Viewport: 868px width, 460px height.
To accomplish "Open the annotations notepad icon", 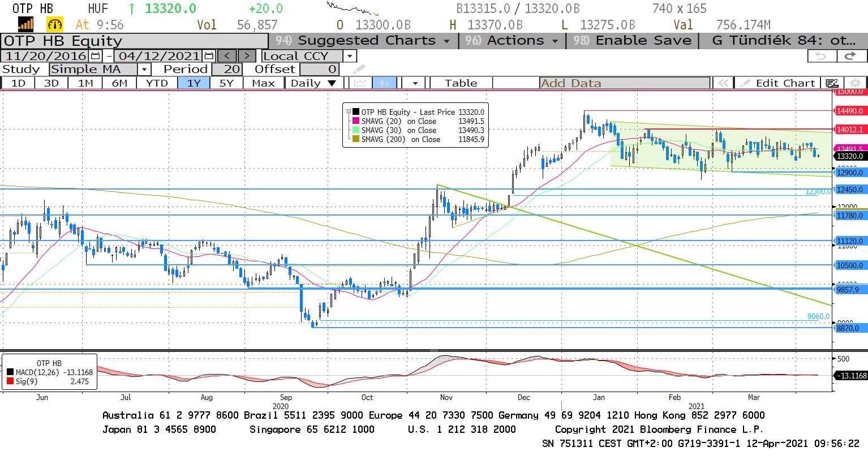I will click(832, 83).
